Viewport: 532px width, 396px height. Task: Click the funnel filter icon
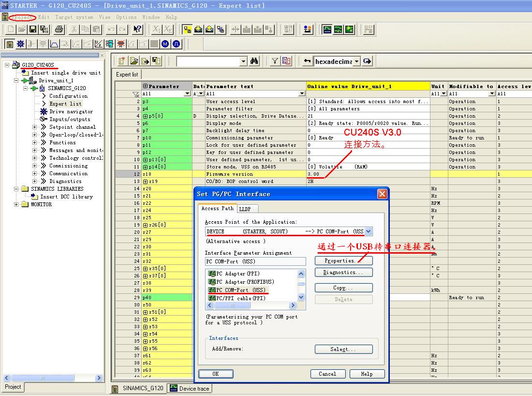[x=275, y=61]
